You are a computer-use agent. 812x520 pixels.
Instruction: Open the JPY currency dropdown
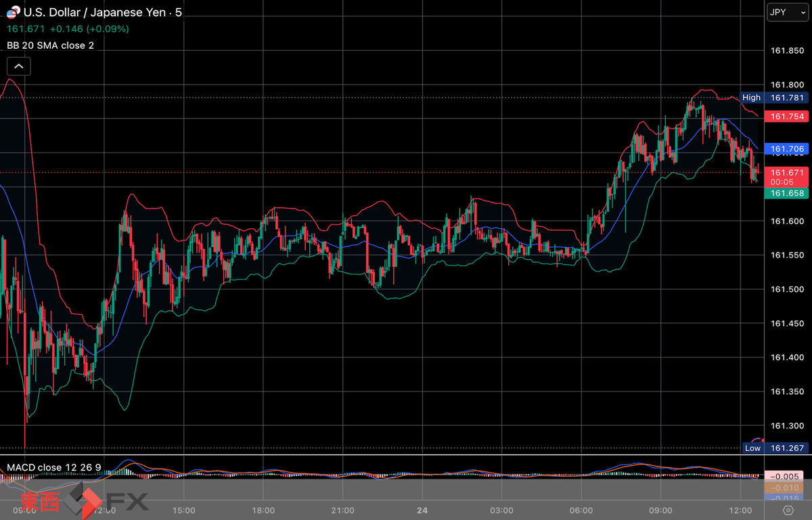click(788, 12)
